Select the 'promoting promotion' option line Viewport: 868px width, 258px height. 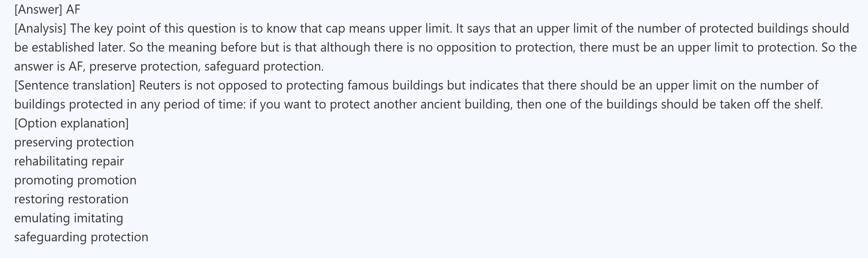tap(75, 180)
